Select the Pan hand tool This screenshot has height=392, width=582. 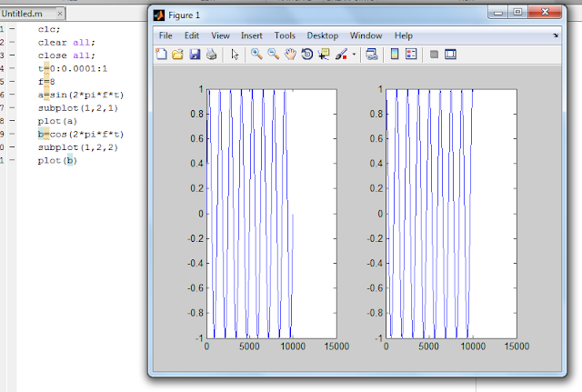(x=290, y=55)
